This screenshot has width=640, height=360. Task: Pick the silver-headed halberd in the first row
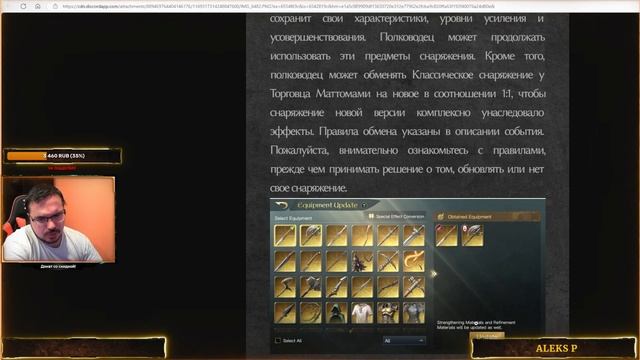click(413, 235)
